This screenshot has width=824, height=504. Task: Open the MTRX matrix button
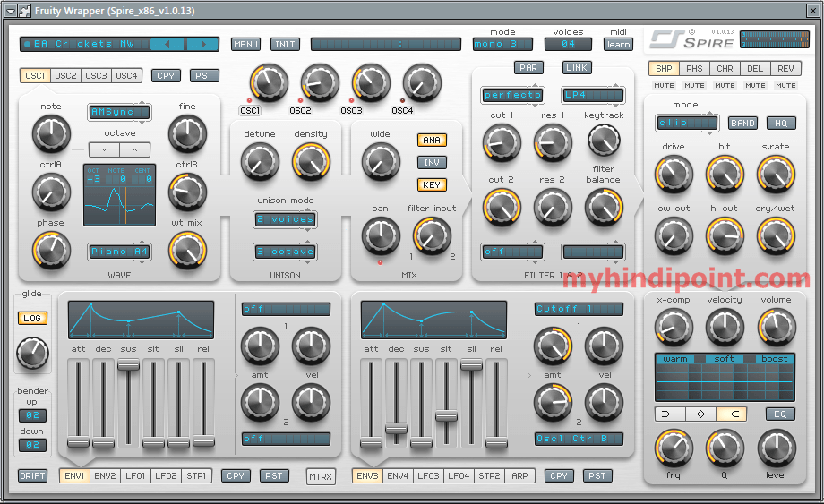point(321,476)
